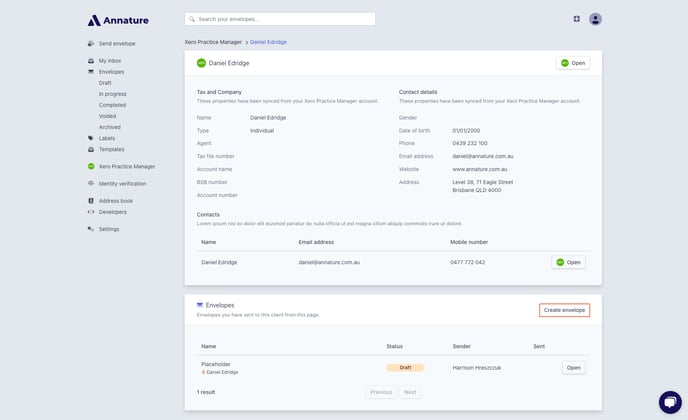Click the recipient icon under Placeholder
The height and width of the screenshot is (420, 688).
coord(203,372)
